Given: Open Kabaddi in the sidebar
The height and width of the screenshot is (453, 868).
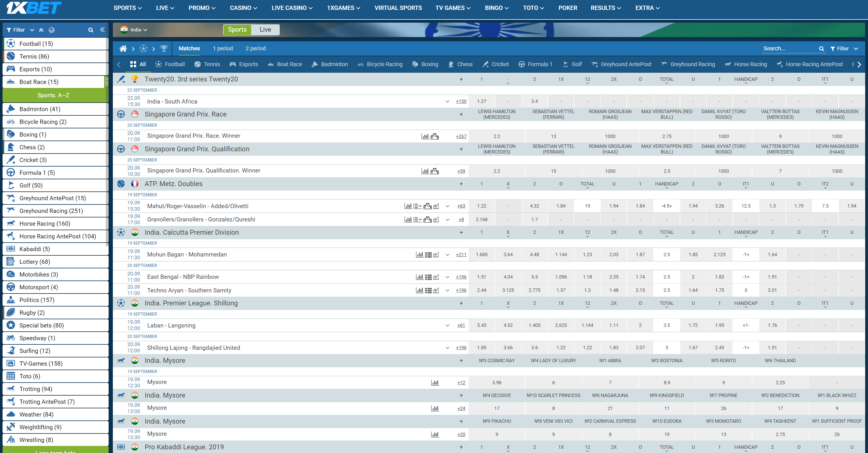Looking at the screenshot, I should coord(56,249).
